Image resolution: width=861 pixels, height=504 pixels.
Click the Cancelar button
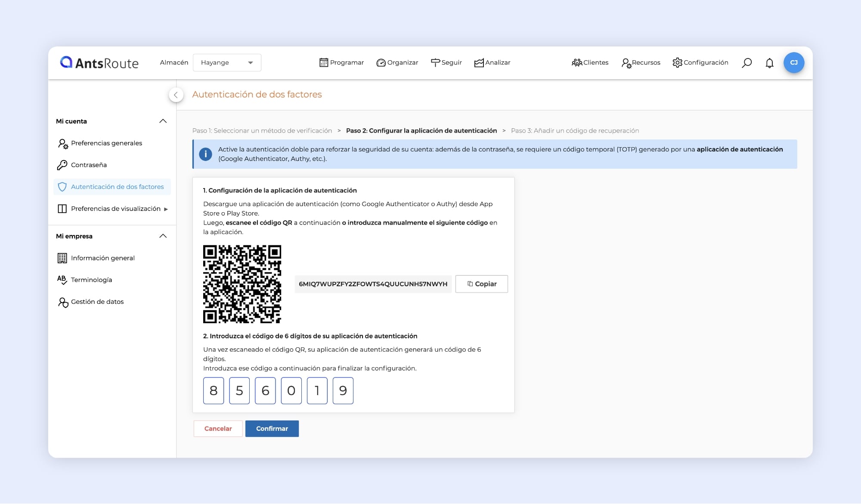pos(218,429)
